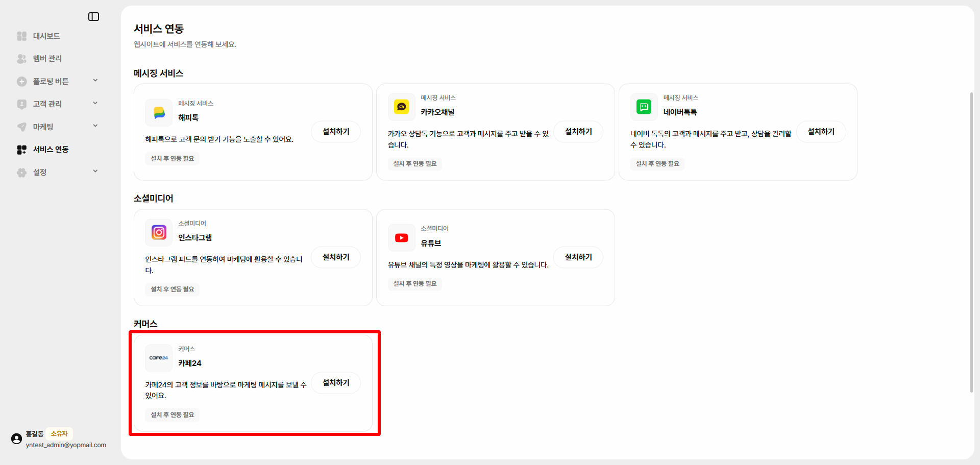Viewport: 980px width, 465px height.
Task: Click the 카페24 card title
Action: point(190,363)
